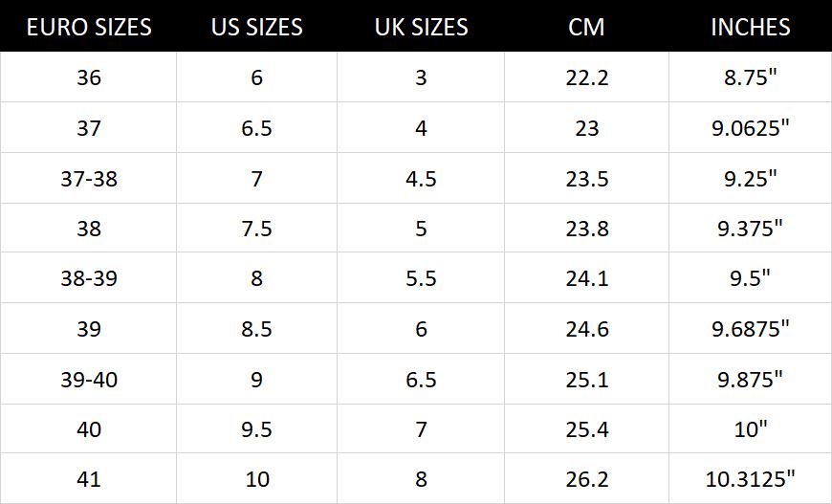Select the 39-40 Euro size cell
Viewport: 832px width, 504px height.
point(89,380)
